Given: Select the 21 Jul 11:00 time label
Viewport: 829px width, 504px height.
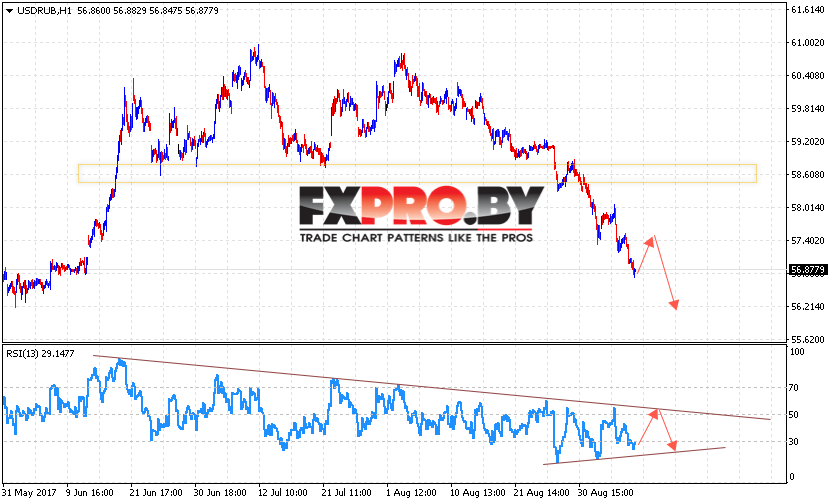Looking at the screenshot, I should click(346, 493).
